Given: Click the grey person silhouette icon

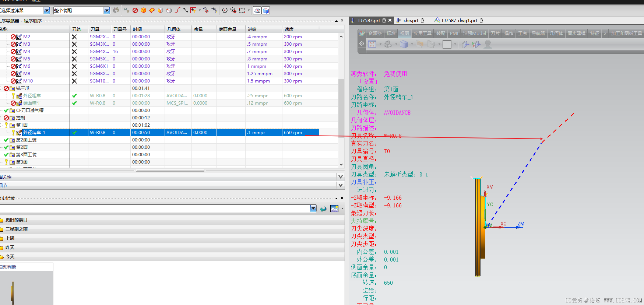Looking at the screenshot, I should tap(488, 44).
